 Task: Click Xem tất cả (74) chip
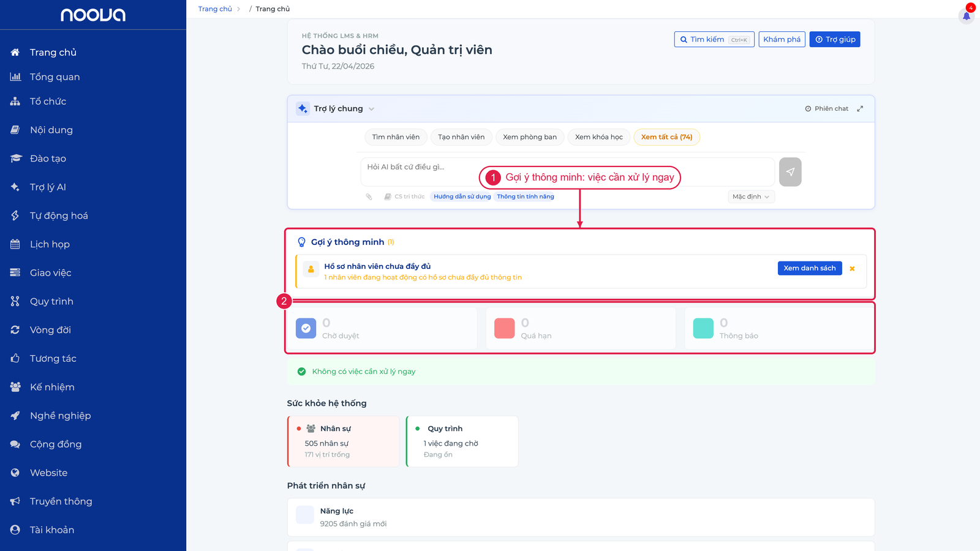(x=667, y=137)
